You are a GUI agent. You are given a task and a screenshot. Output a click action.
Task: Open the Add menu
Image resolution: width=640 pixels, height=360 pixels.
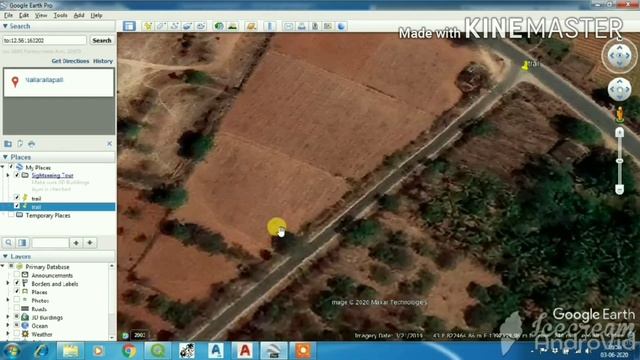click(x=79, y=16)
